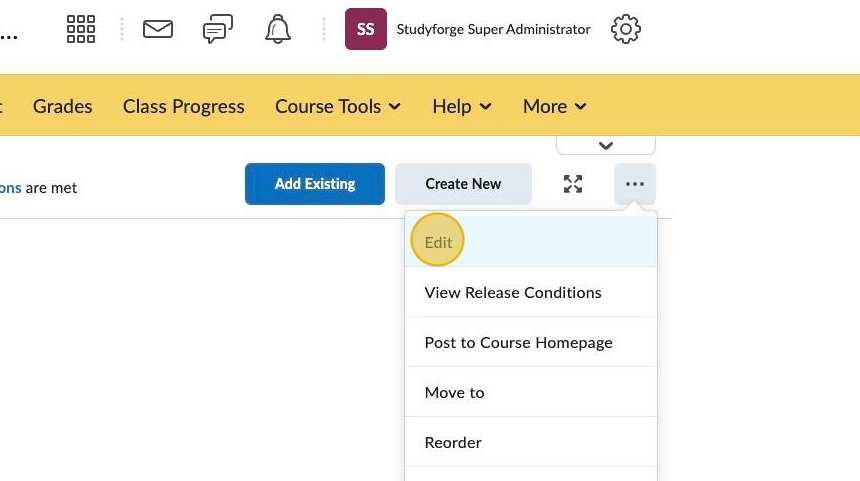This screenshot has height=481, width=860.
Task: Click the SS user avatar badge
Action: [366, 29]
